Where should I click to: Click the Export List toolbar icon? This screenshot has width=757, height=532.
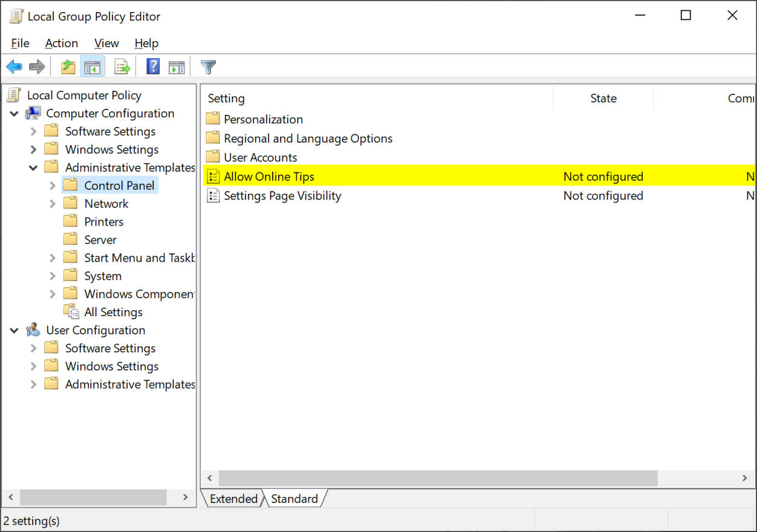point(122,67)
